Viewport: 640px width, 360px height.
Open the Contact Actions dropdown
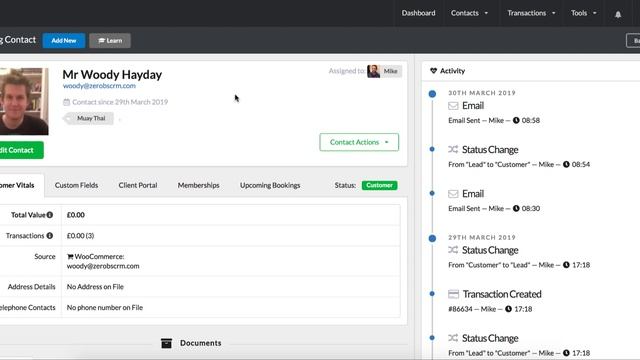(359, 142)
